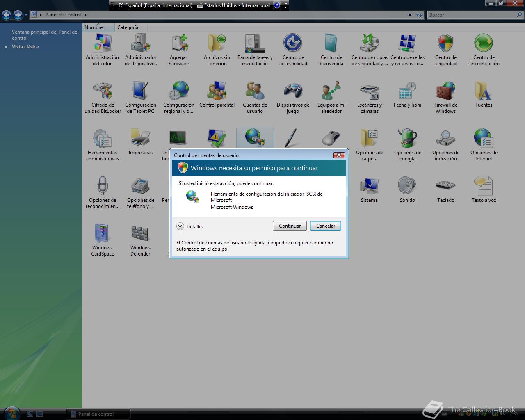Image resolution: width=525 pixels, height=420 pixels.
Task: Open Sonido icon
Action: 408,189
